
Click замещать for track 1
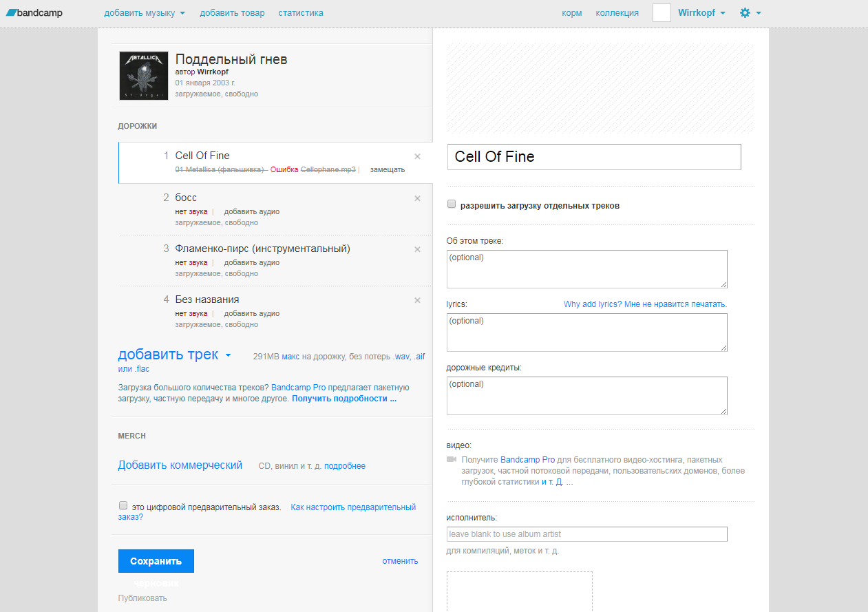388,169
